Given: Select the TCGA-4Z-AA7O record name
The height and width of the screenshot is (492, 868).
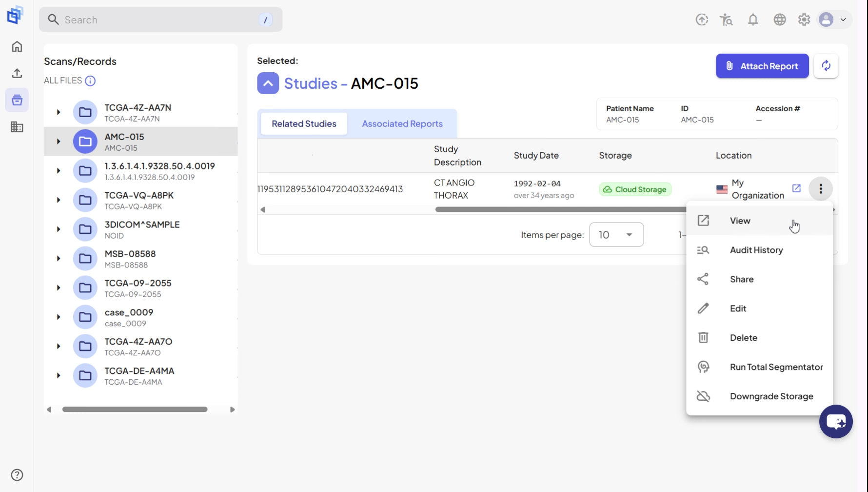Looking at the screenshot, I should coord(138,342).
